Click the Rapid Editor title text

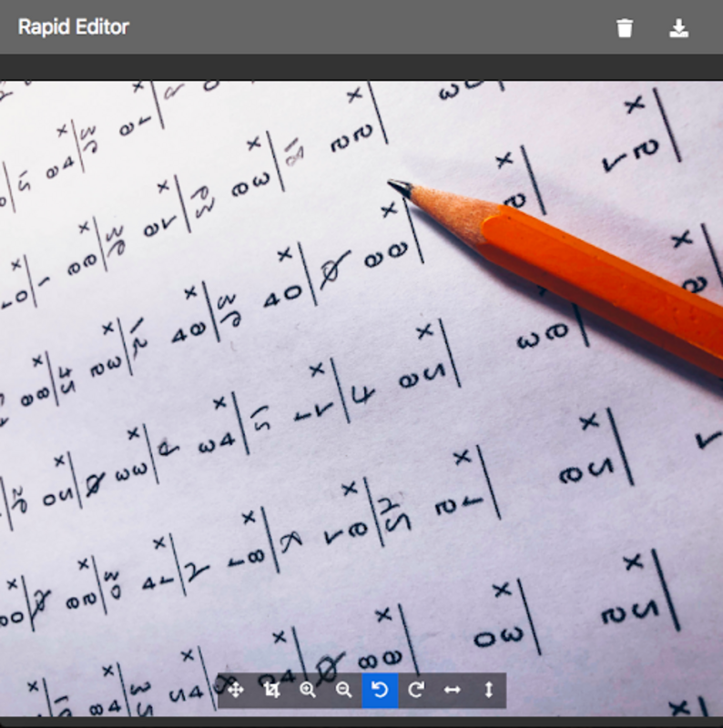coord(74,27)
